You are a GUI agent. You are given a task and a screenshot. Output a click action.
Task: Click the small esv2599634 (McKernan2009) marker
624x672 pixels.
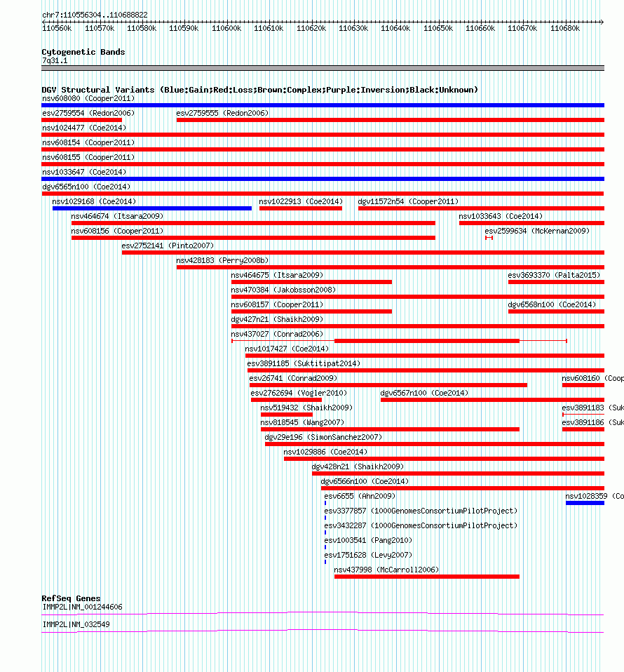489,238
